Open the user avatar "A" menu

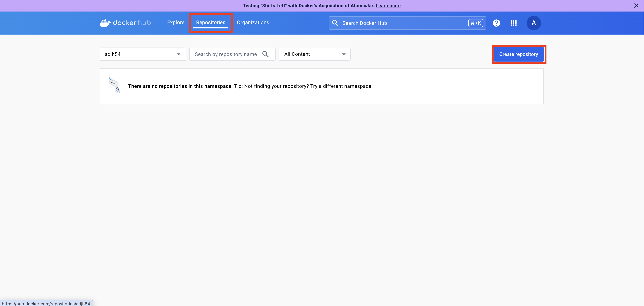point(533,23)
